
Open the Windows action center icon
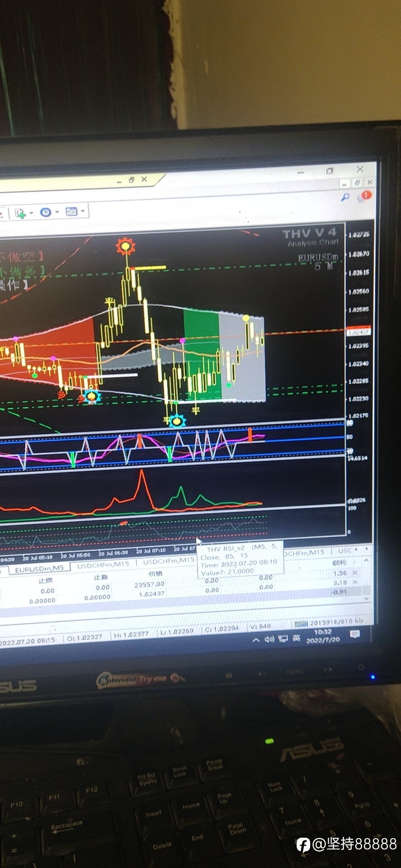pos(355,634)
